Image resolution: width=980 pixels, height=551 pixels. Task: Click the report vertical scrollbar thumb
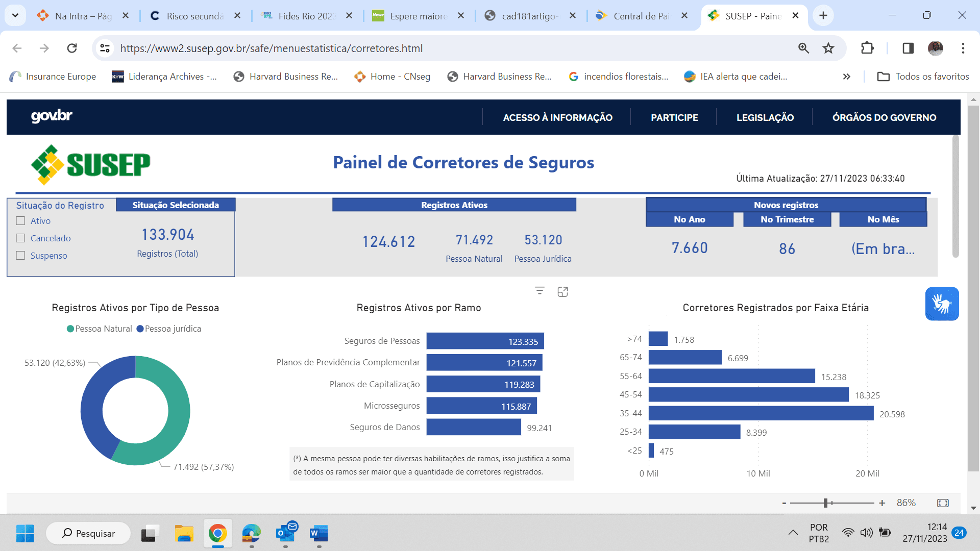pyautogui.click(x=955, y=196)
